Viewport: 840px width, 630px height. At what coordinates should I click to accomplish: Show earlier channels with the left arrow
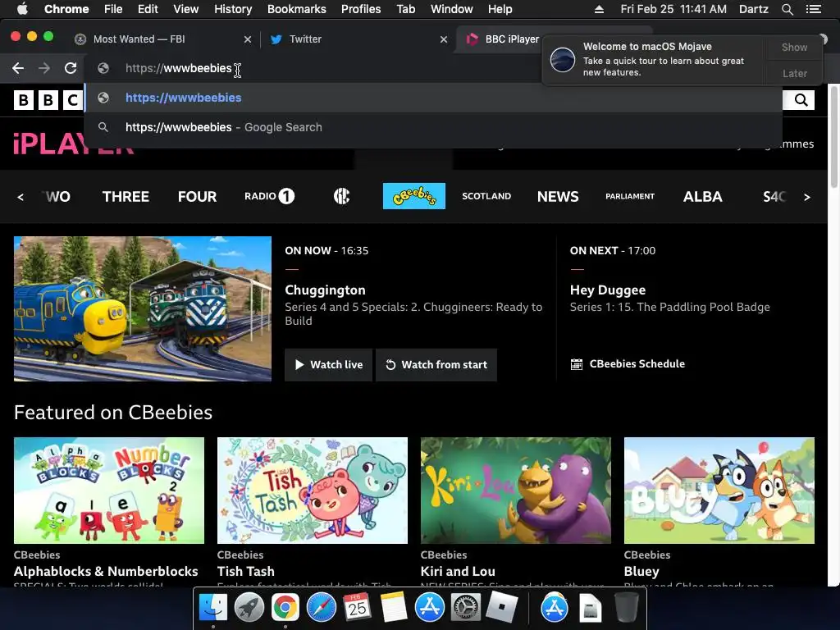tap(21, 197)
